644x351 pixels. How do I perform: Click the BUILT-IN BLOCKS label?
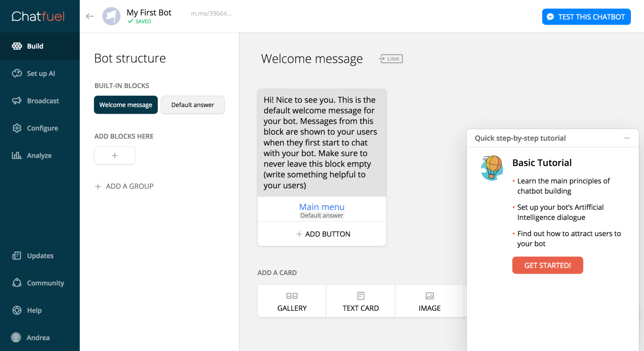[122, 86]
